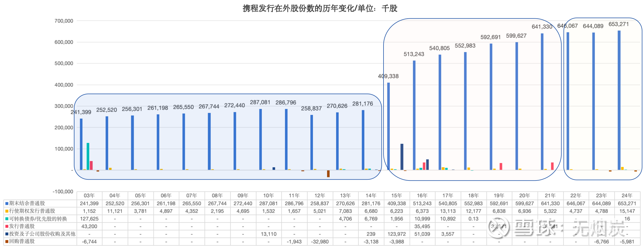
Task: Click the table cell showing -5,981
Action: 627,242
